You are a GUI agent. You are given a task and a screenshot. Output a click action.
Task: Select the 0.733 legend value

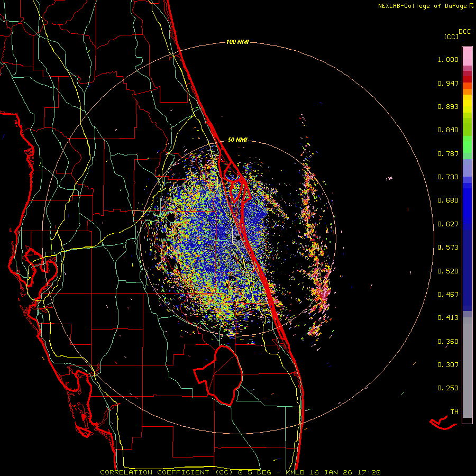(448, 177)
